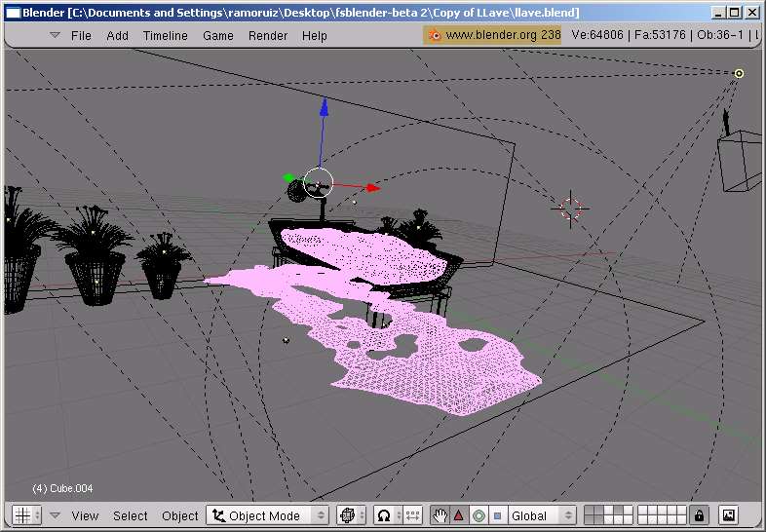Enable the translate manipulator triangle icon
766x532 pixels.
pyautogui.click(x=459, y=515)
